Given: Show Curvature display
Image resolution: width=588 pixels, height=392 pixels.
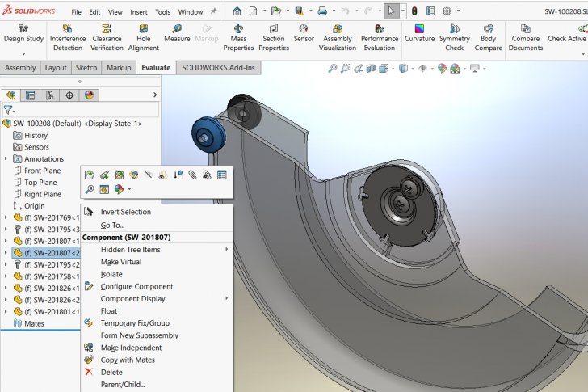Looking at the screenshot, I should coord(419,33).
